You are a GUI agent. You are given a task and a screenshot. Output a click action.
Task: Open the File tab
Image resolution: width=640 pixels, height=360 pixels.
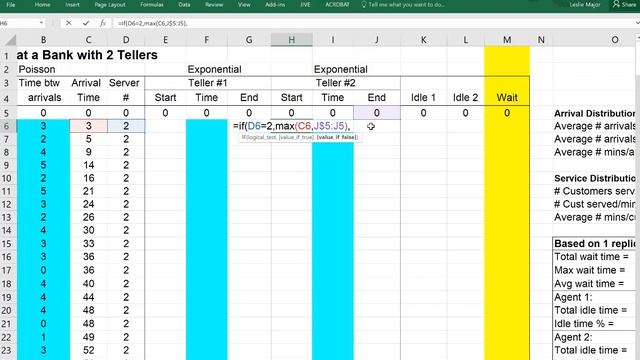11,4
